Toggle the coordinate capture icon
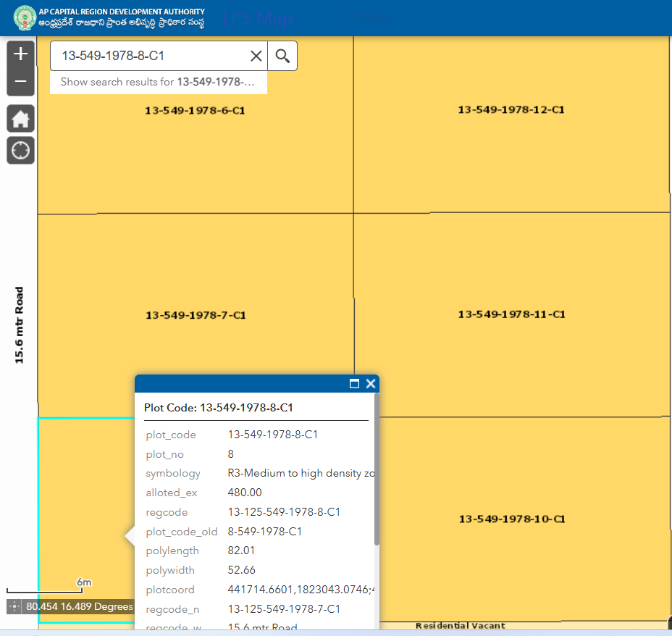Screen dimensions: 672x636 tap(14, 607)
